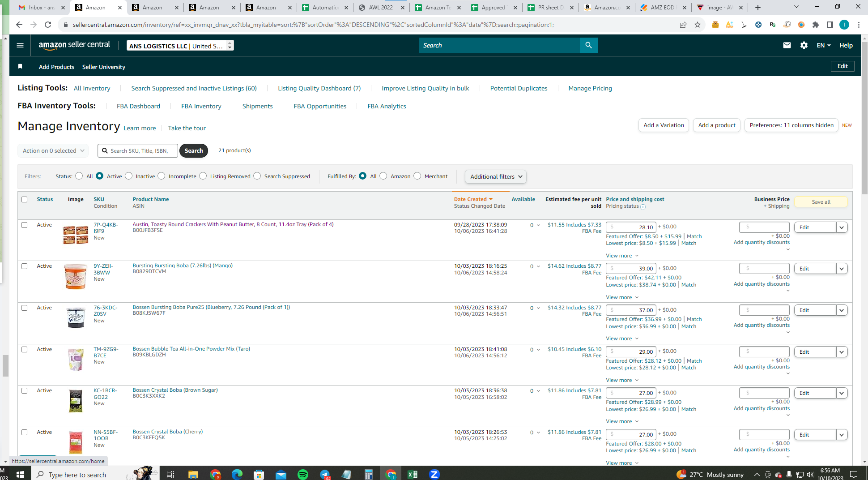Open the EN language dropdown

pos(823,45)
